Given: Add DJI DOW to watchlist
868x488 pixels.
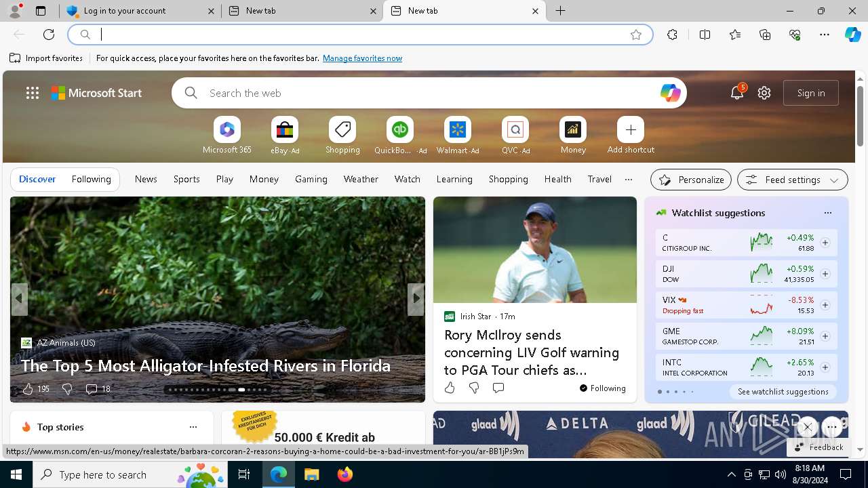Looking at the screenshot, I should 825,274.
